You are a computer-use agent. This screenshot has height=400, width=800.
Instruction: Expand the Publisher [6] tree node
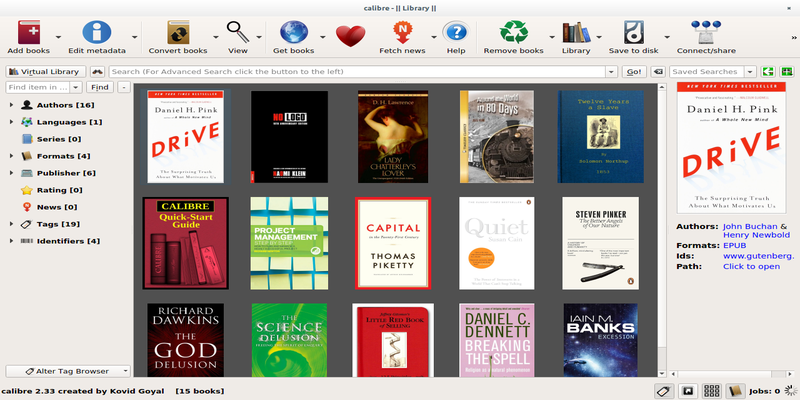tap(11, 173)
